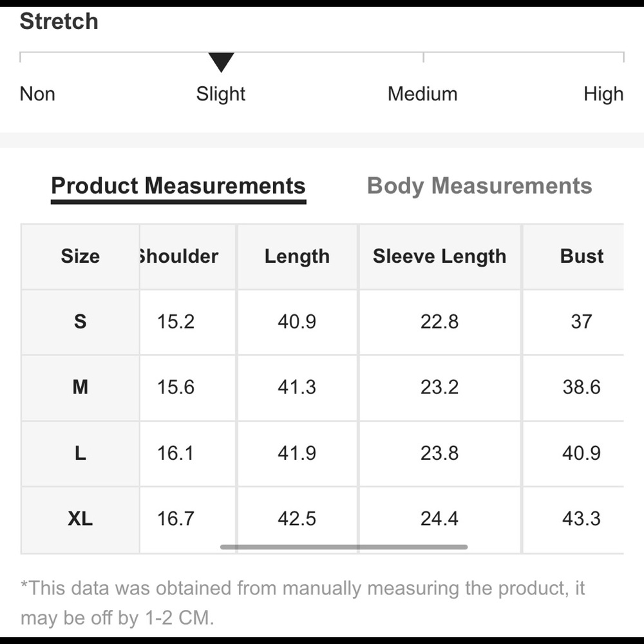Viewport: 644px width, 644px height.
Task: Click the black stretch indicator triangle
Action: (x=221, y=62)
